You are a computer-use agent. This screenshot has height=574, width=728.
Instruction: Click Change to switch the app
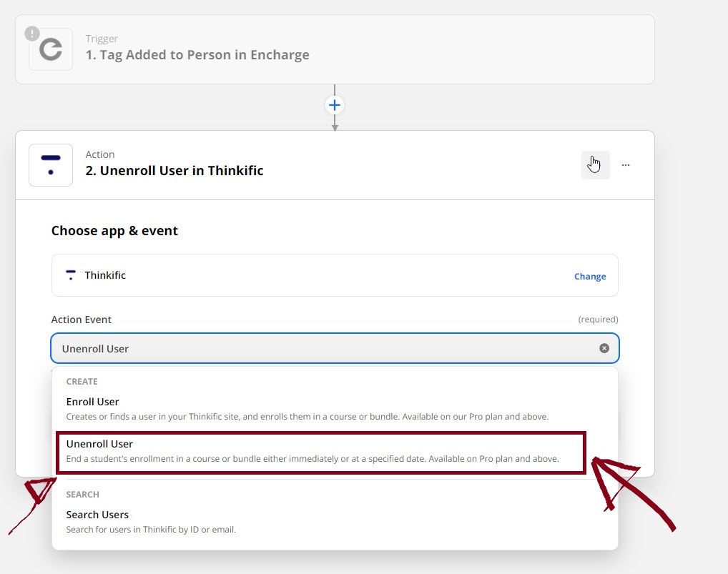coord(590,276)
